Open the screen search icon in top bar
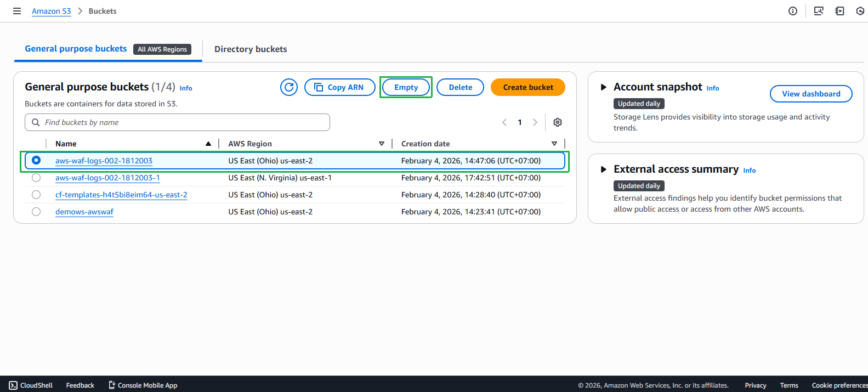The image size is (868, 392). pos(819,11)
